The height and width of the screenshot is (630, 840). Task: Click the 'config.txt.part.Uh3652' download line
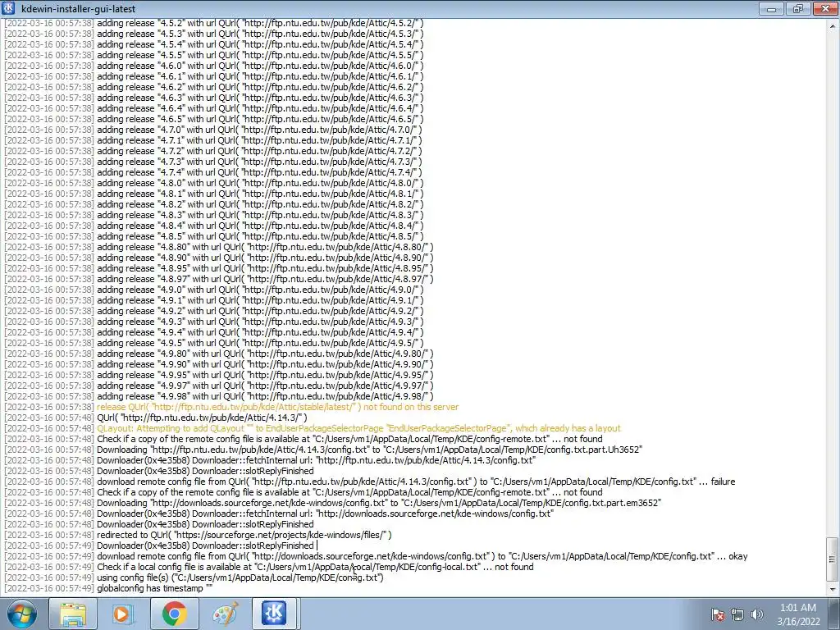click(323, 450)
